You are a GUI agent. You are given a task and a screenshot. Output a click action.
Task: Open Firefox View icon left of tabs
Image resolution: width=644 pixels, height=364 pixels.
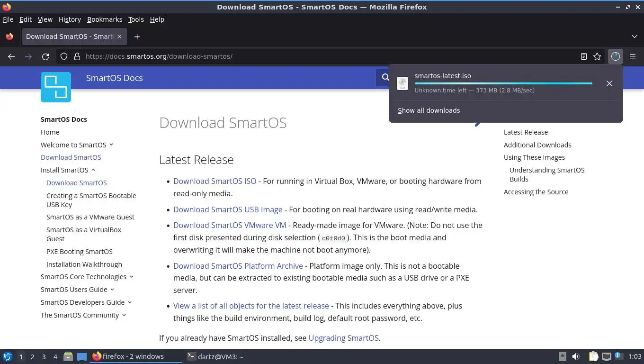coord(9,36)
